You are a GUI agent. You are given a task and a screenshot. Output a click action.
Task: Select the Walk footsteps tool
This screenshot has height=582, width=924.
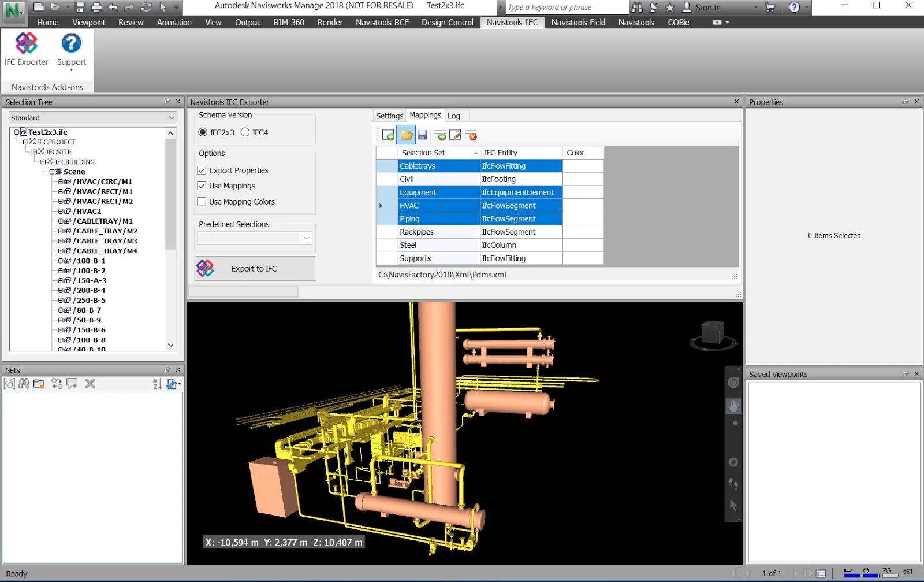pos(733,483)
